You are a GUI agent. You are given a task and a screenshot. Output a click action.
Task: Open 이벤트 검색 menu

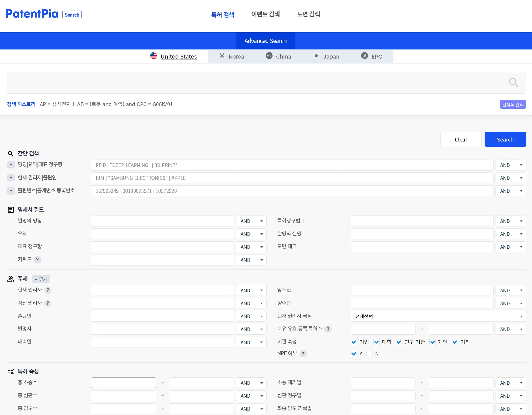click(265, 14)
